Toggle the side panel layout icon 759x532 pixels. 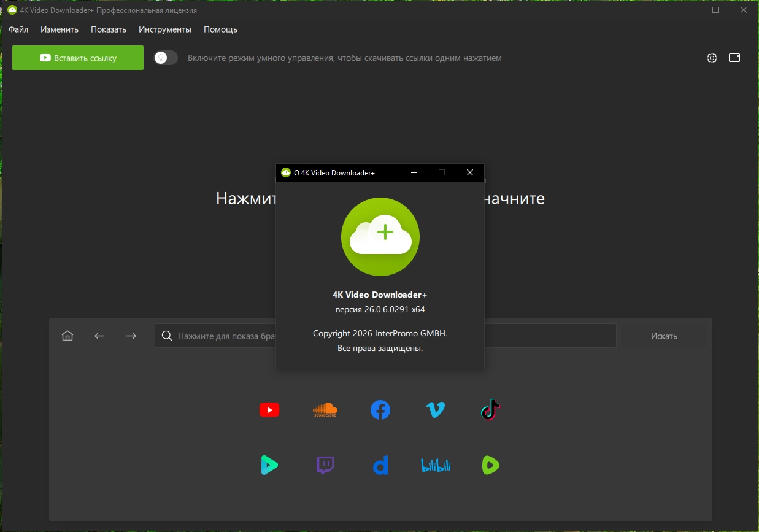[x=734, y=58]
